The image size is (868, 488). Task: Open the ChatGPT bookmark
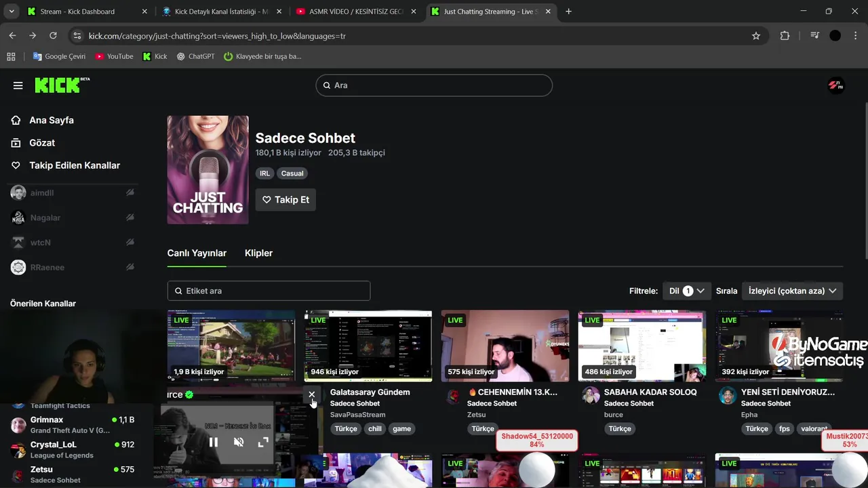click(x=195, y=56)
